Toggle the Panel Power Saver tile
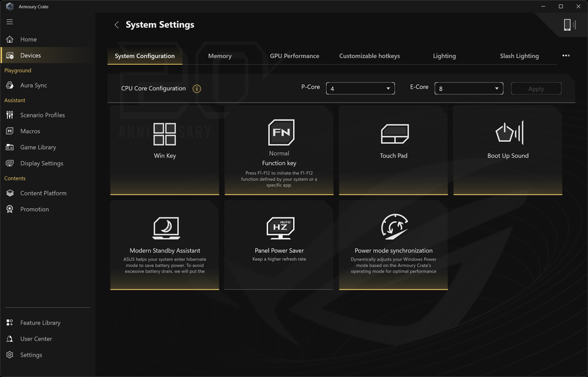The image size is (588, 377). (279, 245)
